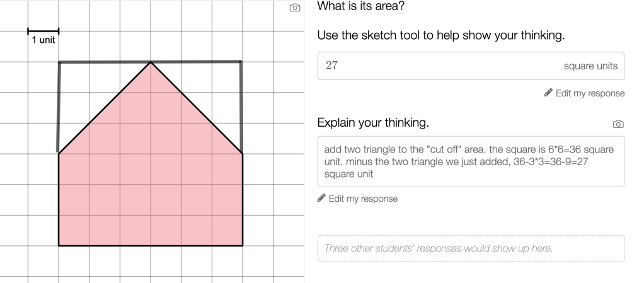Click the "square units" label in the answer box
The width and height of the screenshot is (644, 283).
pos(590,66)
